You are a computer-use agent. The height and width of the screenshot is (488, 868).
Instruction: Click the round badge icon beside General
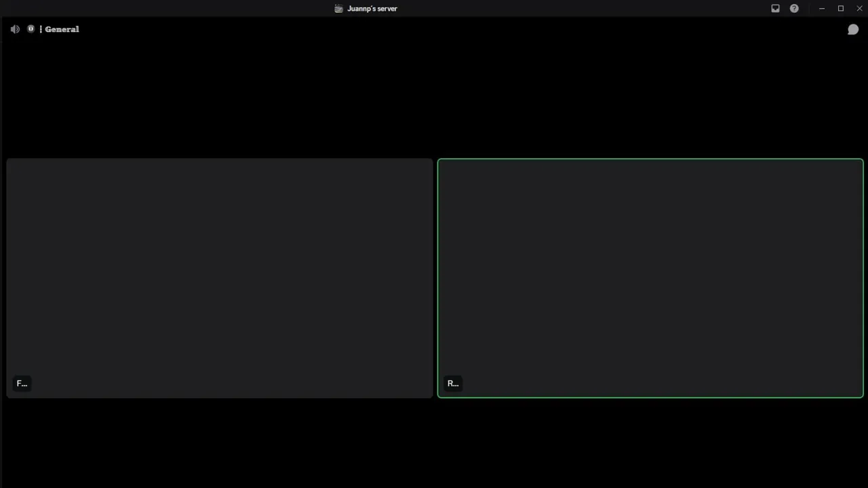point(31,29)
